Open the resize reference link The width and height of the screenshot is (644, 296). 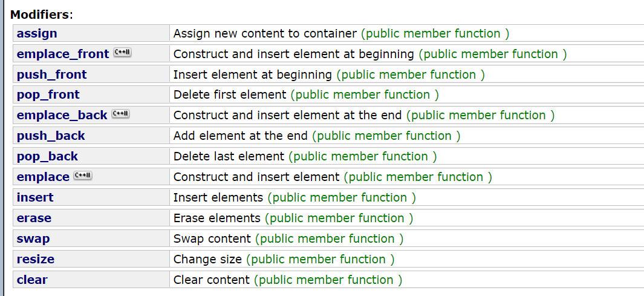point(36,259)
